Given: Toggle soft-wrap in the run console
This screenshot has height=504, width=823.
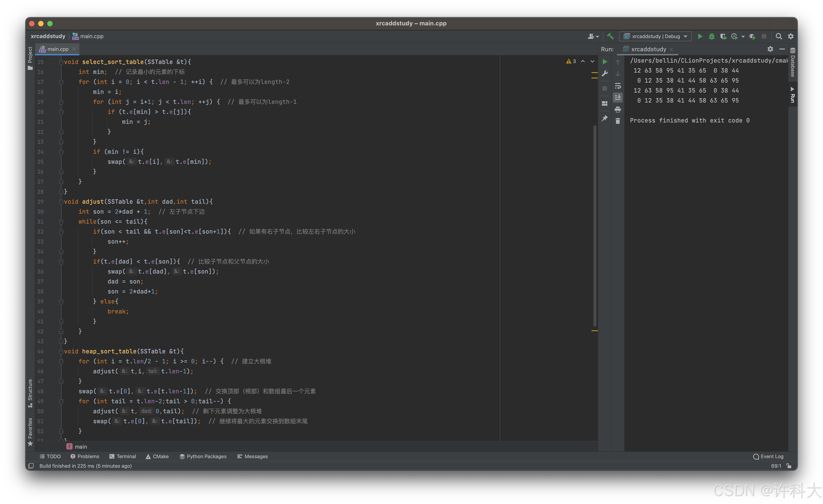Looking at the screenshot, I should point(618,86).
